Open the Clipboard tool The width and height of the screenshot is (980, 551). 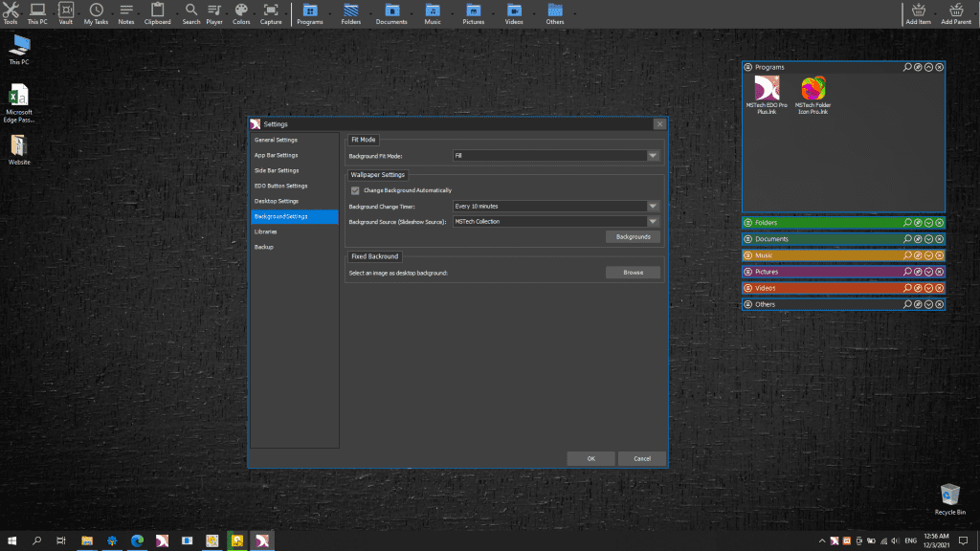click(157, 12)
